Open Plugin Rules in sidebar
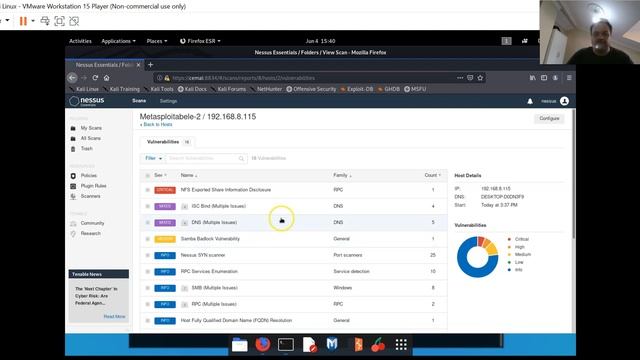The image size is (640, 360). (x=93, y=186)
